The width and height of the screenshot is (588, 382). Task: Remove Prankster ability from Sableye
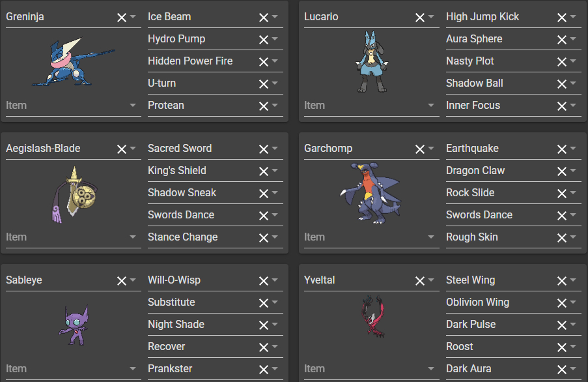[x=264, y=369]
